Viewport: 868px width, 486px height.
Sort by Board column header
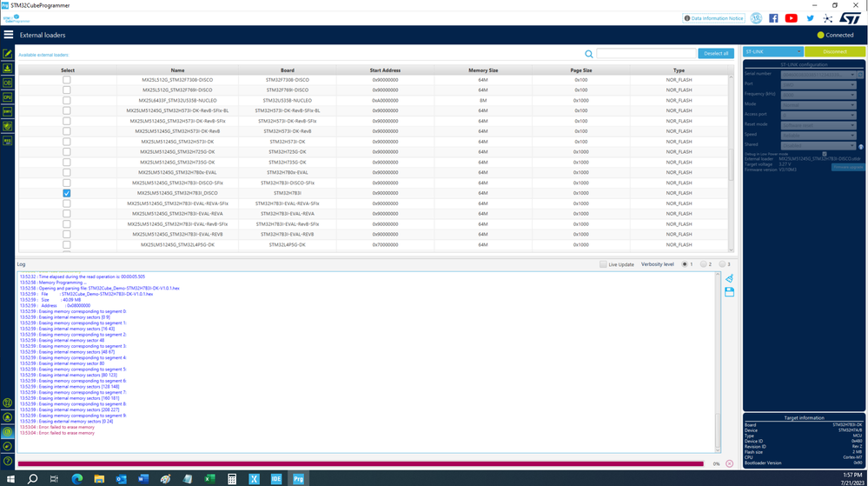[x=288, y=70]
